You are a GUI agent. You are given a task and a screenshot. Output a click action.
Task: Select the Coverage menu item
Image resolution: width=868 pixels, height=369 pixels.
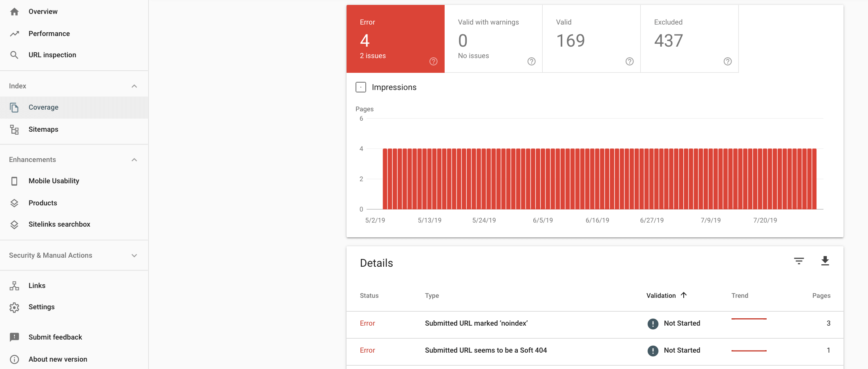point(74,108)
